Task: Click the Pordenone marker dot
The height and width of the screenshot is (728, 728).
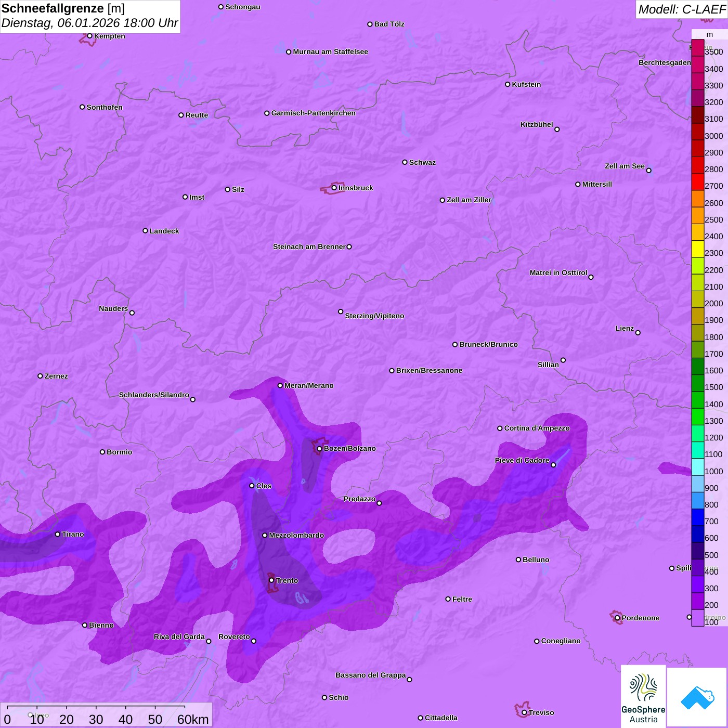Action: click(617, 618)
